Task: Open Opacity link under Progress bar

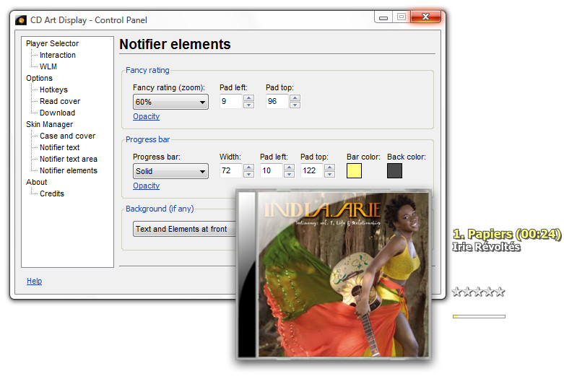Action: click(146, 186)
